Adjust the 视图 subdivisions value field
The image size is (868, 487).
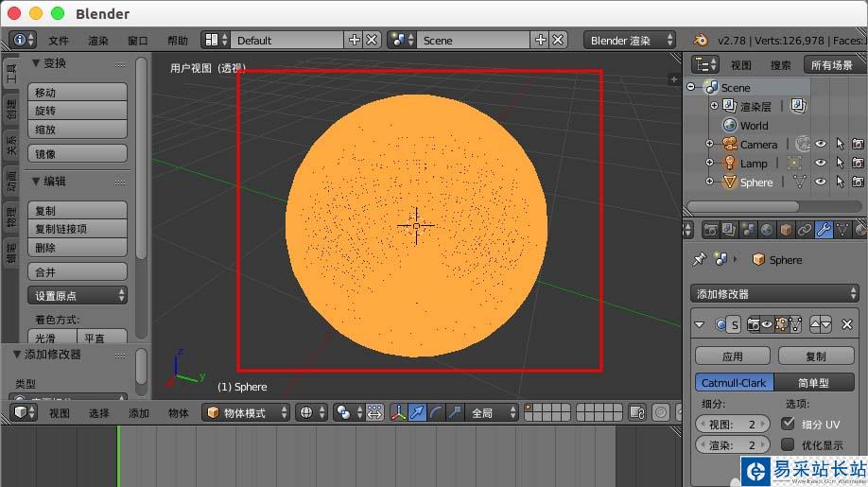click(733, 424)
